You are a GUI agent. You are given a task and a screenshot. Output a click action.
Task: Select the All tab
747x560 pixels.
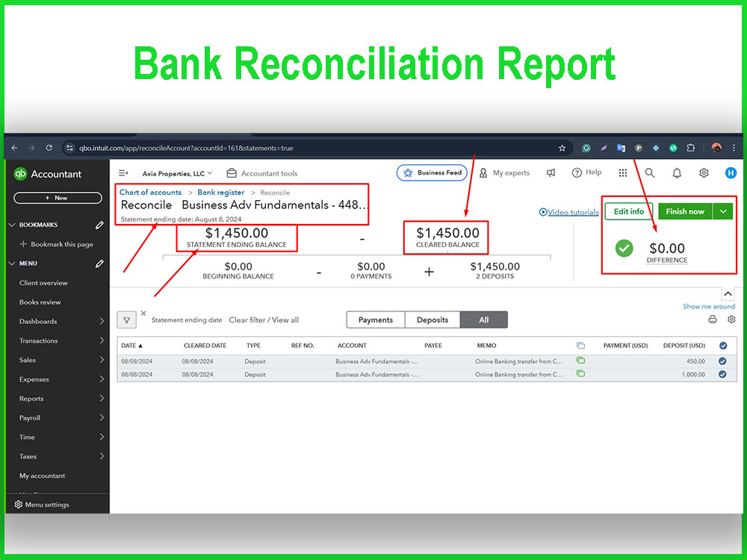483,320
